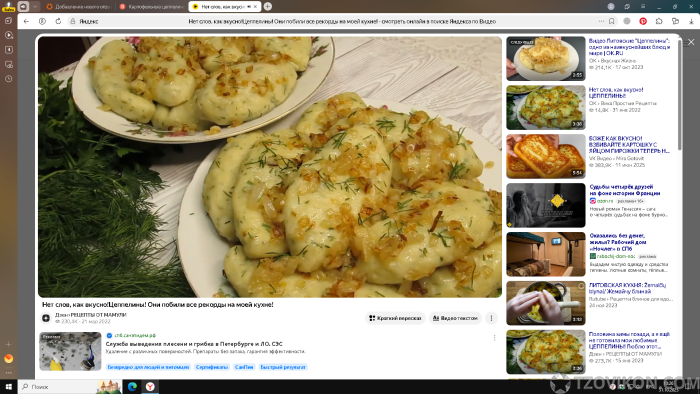Open the "Нет слов, как вкусно! ЦЕППЕЛИНЫ!" suggested video
The image size is (700, 394).
point(616,92)
